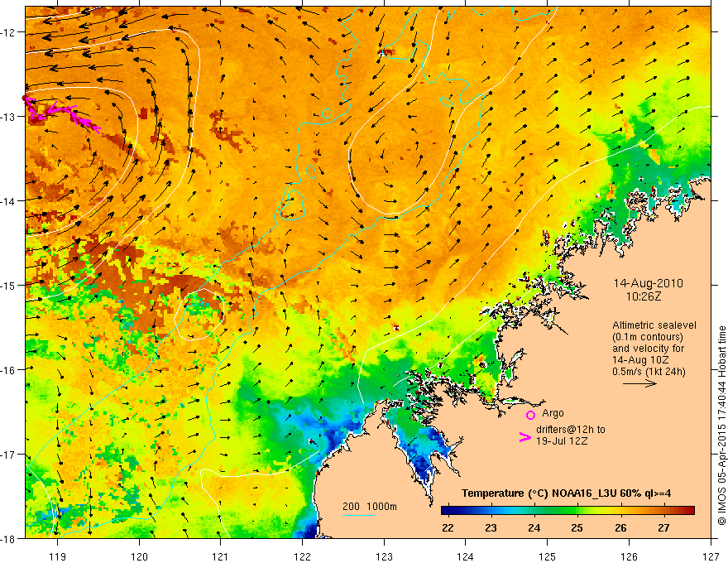Click longitude axis label '126'
The image size is (728, 563).
[x=629, y=556]
